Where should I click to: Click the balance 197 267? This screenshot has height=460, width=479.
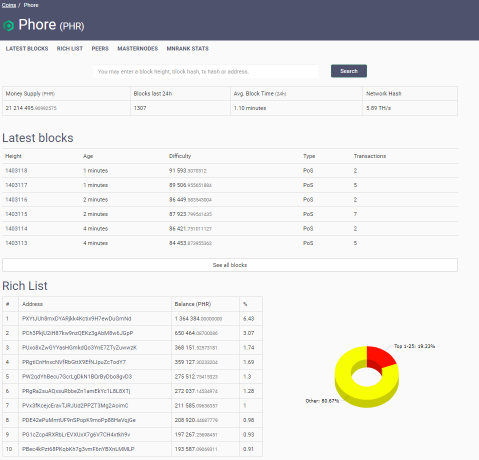tap(196, 435)
